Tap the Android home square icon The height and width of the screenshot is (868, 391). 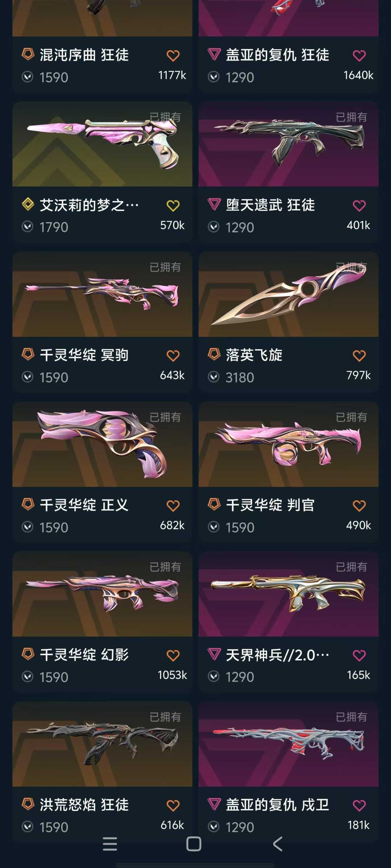click(x=194, y=844)
